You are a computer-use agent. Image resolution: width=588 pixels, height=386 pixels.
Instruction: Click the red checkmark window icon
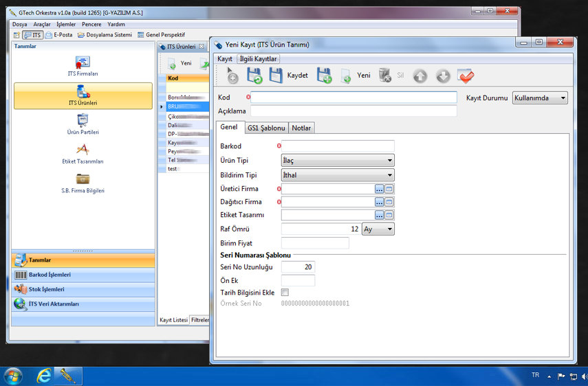[466, 76]
